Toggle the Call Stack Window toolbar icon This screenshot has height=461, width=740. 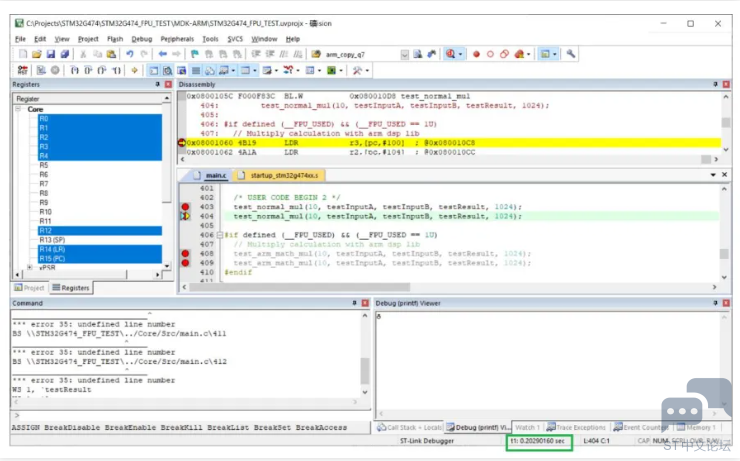coord(210,70)
